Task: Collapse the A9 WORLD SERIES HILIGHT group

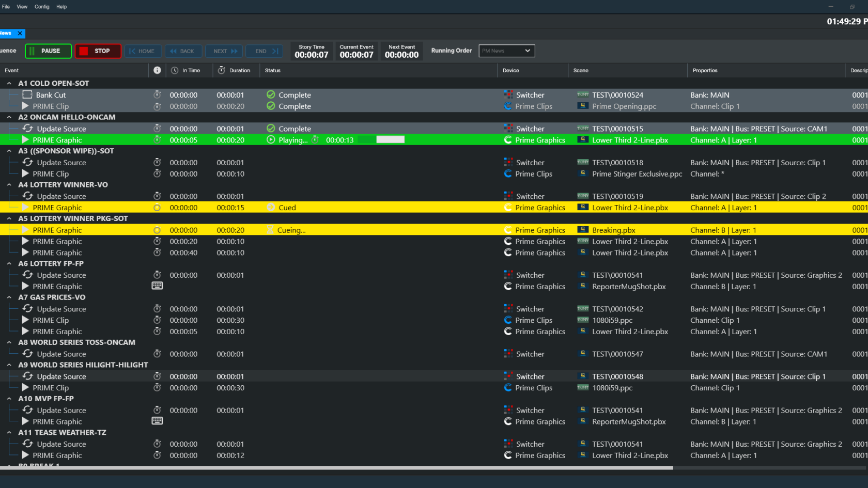Action: click(x=9, y=365)
